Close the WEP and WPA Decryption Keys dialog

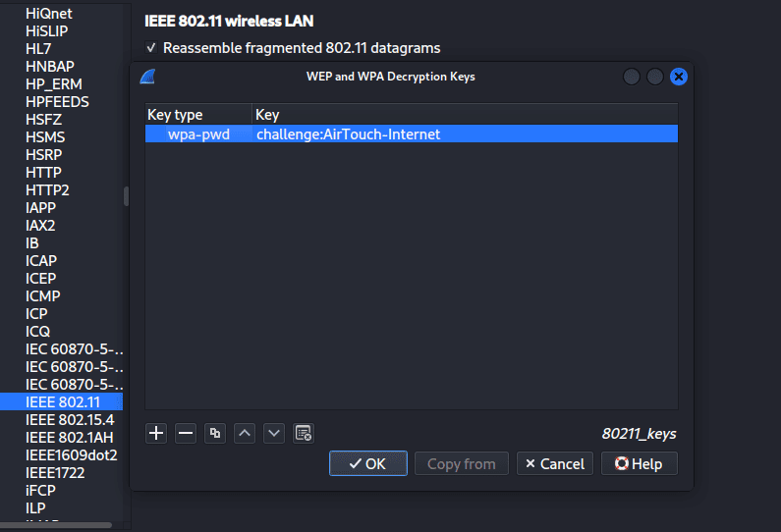[678, 77]
